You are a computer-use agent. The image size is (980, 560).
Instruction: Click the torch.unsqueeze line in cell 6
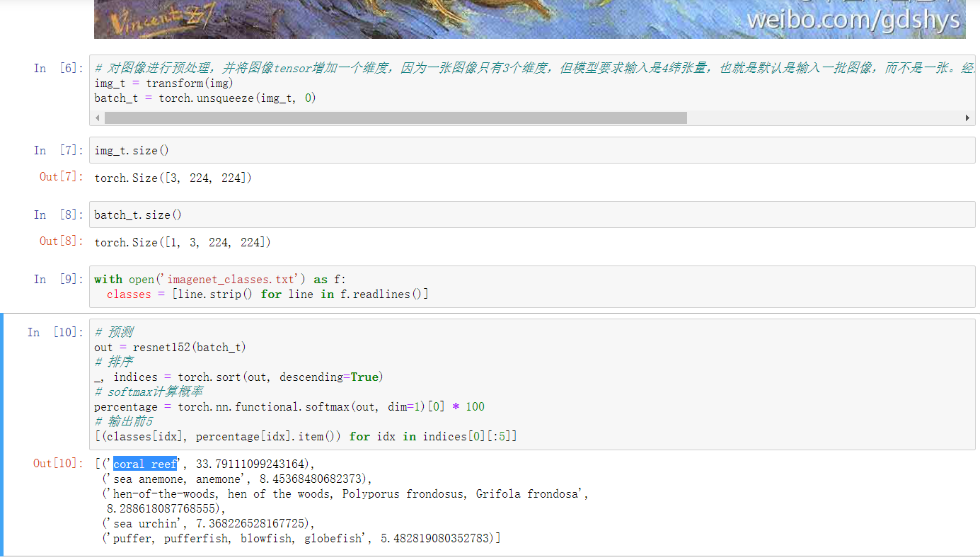tap(205, 98)
